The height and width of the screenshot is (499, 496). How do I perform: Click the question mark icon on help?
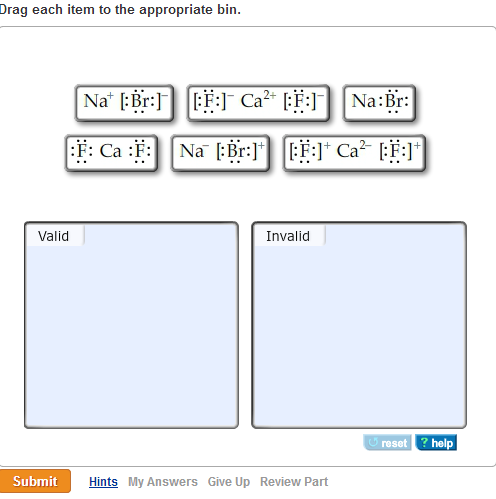coord(424,442)
